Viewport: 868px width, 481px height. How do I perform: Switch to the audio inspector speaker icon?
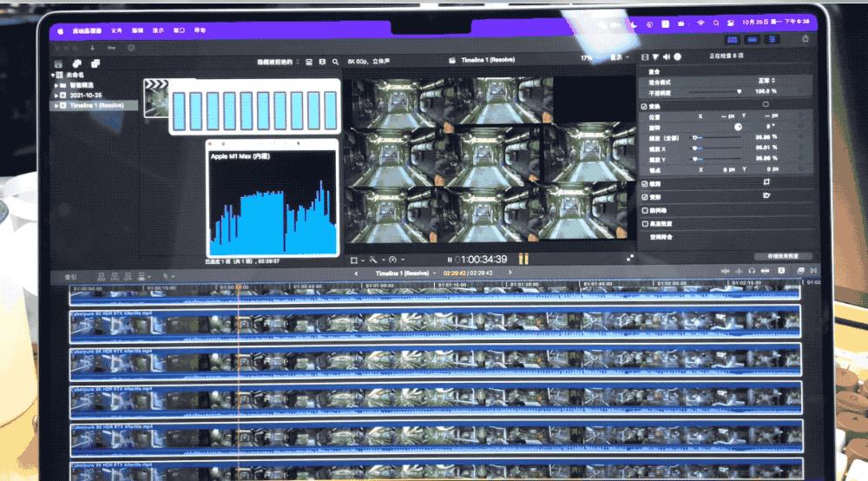666,56
